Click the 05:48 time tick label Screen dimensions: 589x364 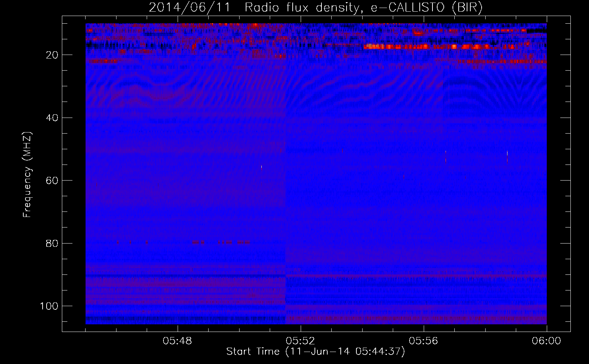coord(178,341)
